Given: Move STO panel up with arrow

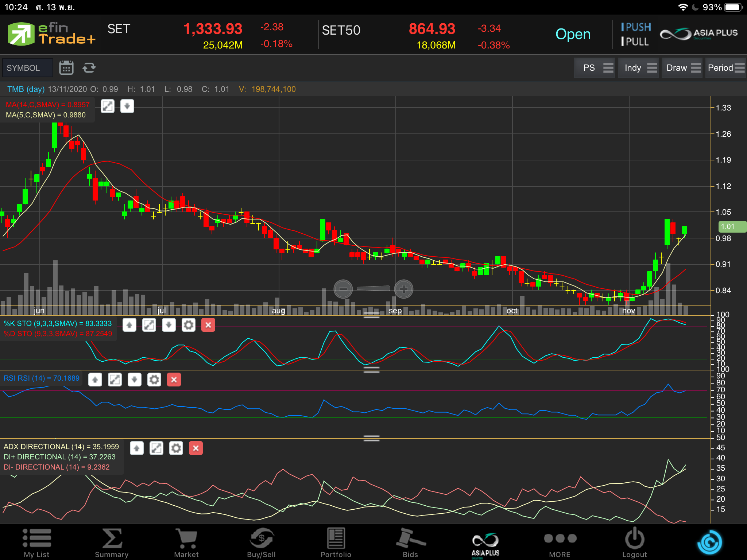Looking at the screenshot, I should (x=129, y=325).
